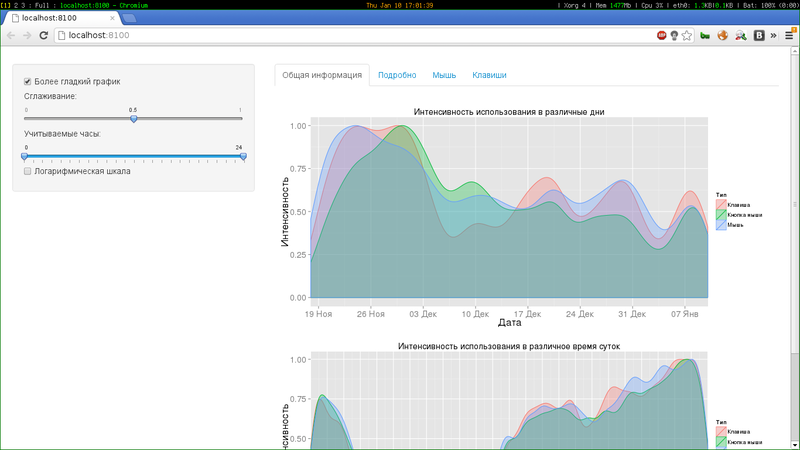Click the page scrollbar up arrow

(x=795, y=51)
